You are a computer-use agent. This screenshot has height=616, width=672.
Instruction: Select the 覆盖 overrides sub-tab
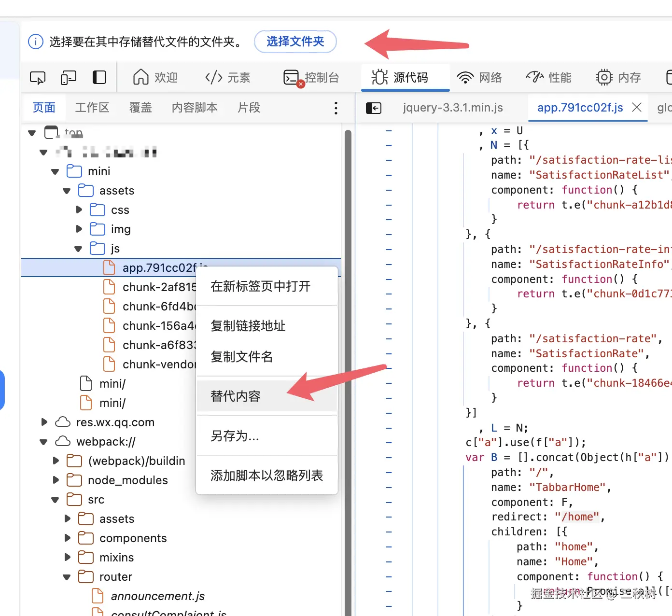coord(140,107)
